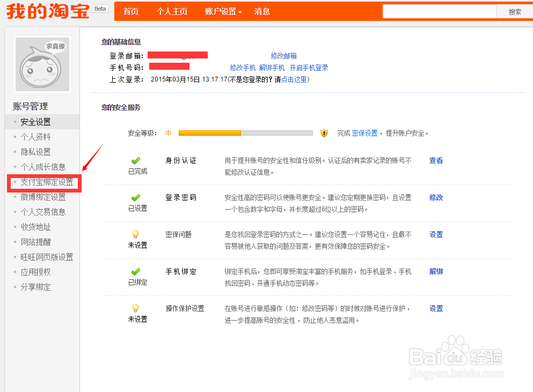Open the 消息 section
Image resolution: width=533 pixels, height=392 pixels.
262,11
